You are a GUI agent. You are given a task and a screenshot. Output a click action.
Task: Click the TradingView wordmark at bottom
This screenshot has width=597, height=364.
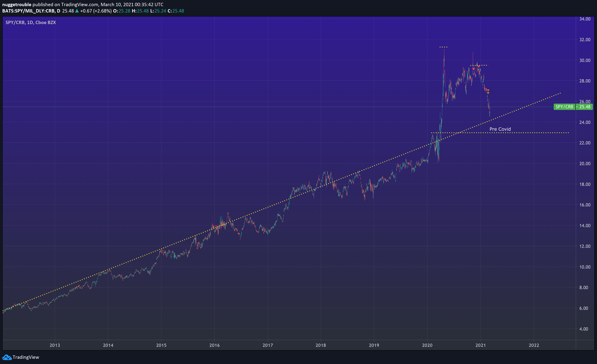coord(26,357)
